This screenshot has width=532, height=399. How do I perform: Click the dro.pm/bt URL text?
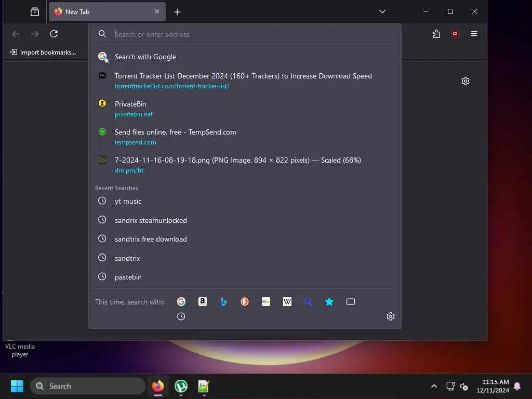[129, 170]
